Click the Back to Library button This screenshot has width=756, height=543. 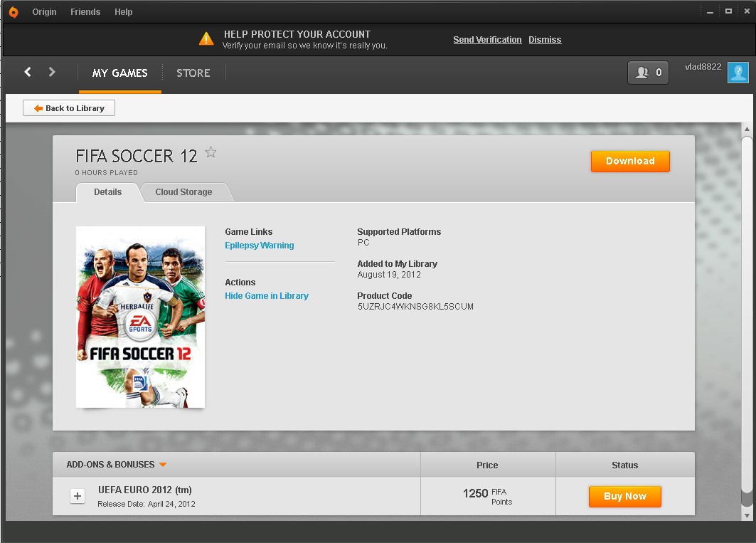pos(69,108)
